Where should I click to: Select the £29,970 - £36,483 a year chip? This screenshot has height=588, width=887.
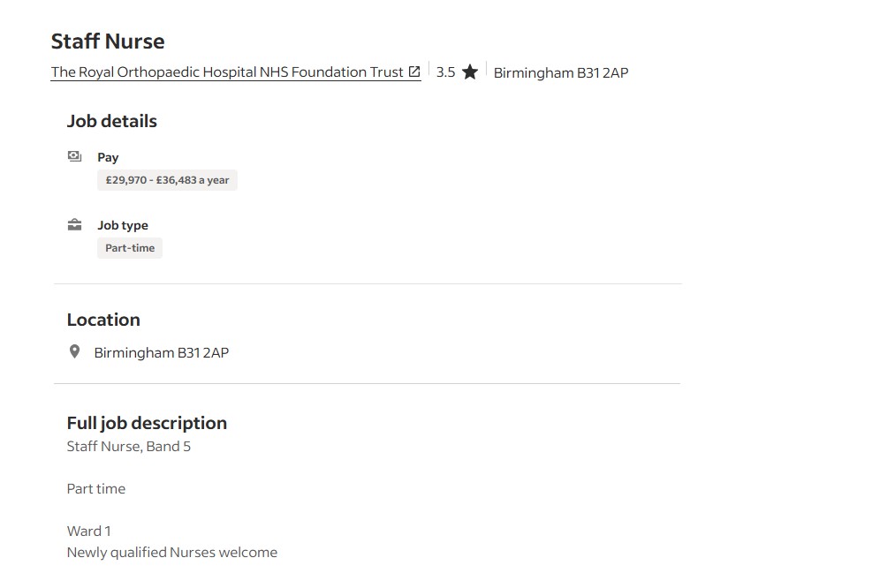(167, 180)
